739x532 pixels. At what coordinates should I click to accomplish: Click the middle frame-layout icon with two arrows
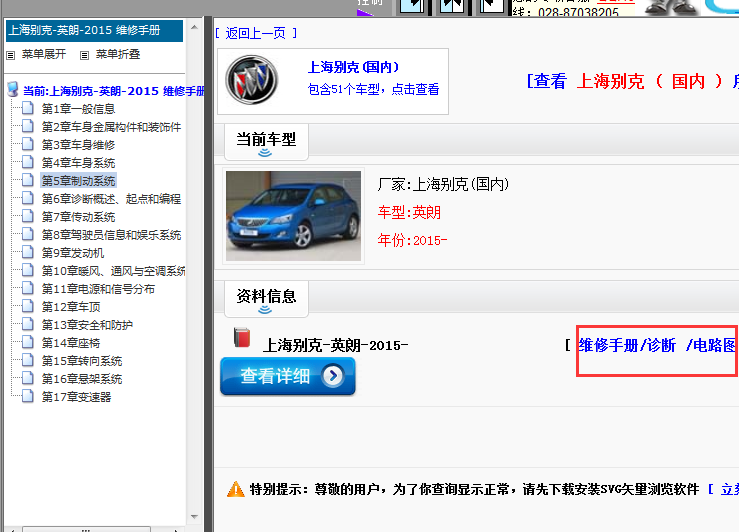[x=452, y=6]
